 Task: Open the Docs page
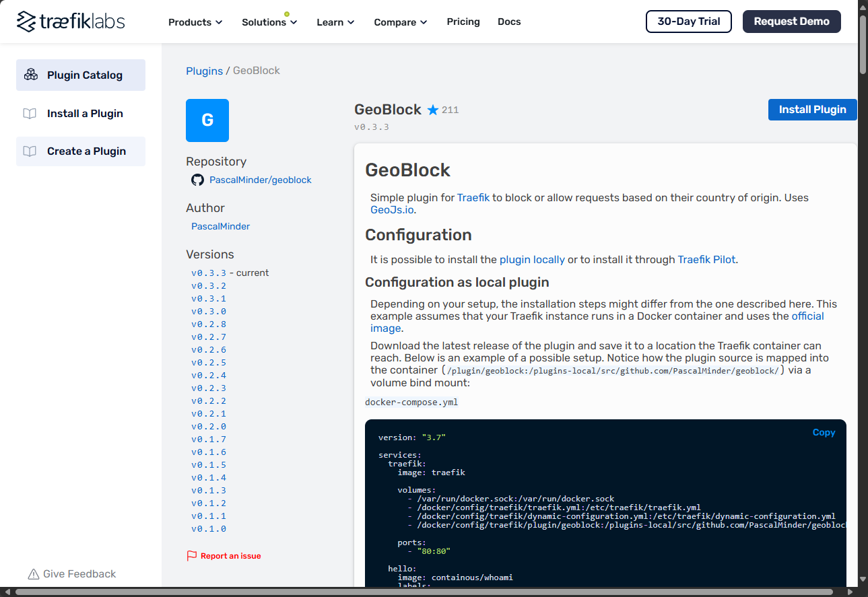(x=509, y=22)
